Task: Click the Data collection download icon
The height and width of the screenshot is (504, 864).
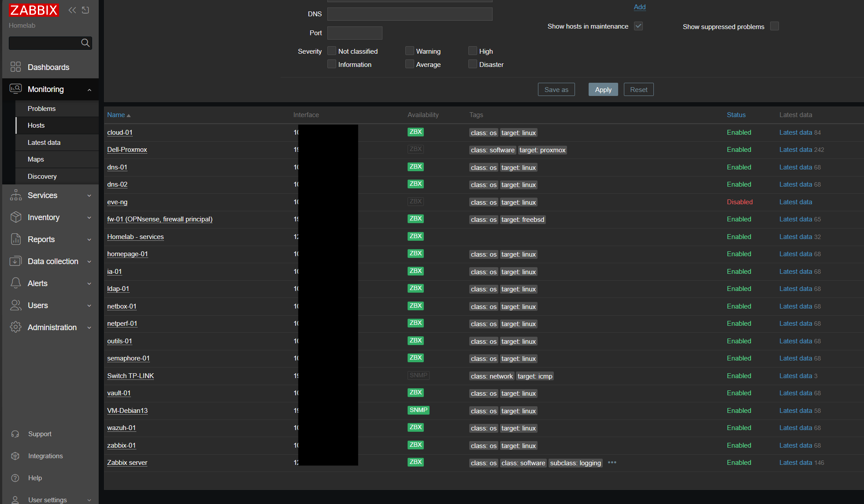Action: [x=15, y=261]
